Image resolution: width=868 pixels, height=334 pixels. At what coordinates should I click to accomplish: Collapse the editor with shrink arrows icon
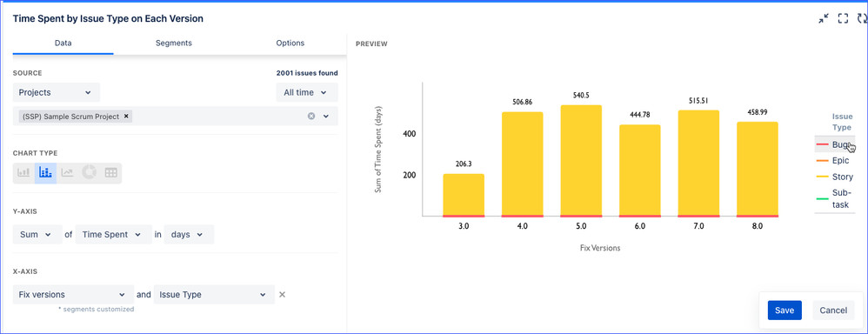coord(824,19)
